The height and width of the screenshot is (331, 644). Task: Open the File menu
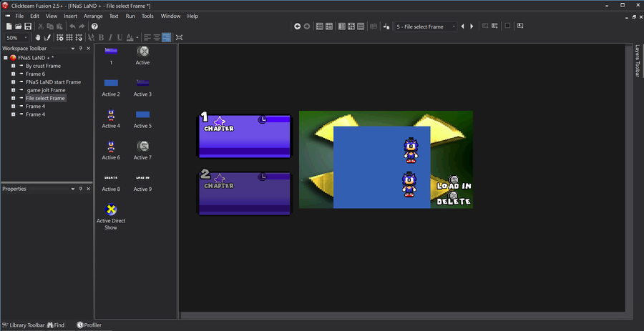point(19,16)
